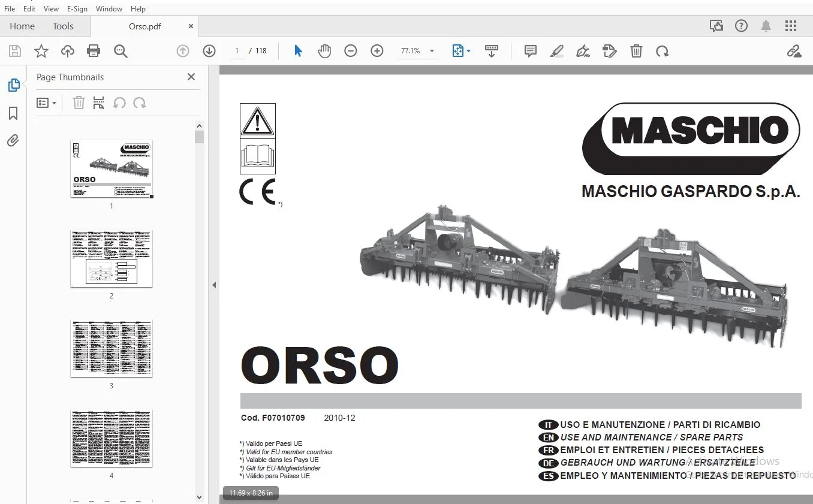This screenshot has height=504, width=813.
Task: Select the page 3 thumbnail
Action: tap(112, 348)
